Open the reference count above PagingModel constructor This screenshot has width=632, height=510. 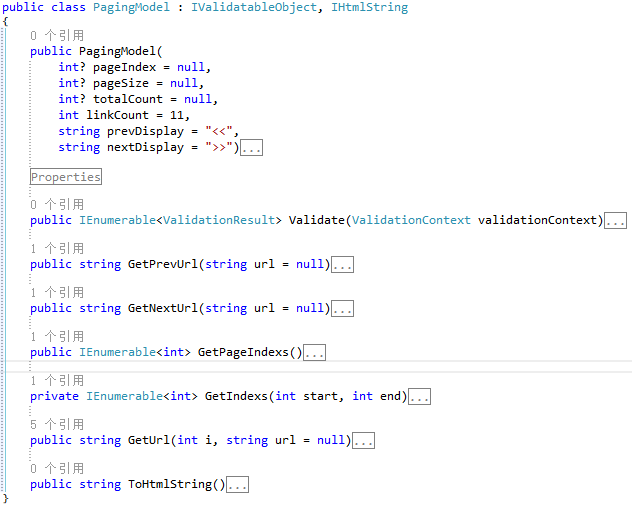tap(57, 35)
